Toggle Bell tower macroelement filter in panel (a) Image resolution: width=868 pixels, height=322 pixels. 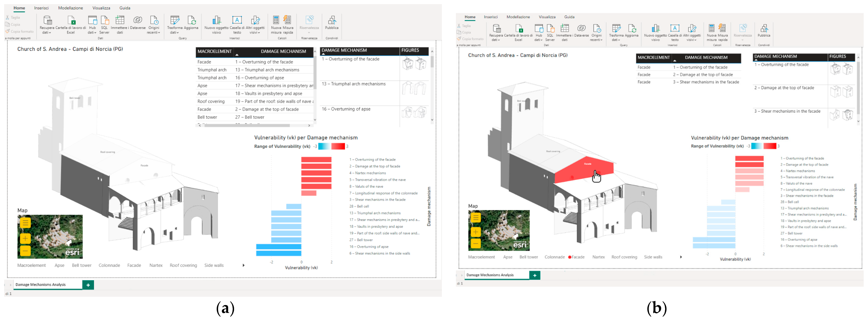(82, 265)
